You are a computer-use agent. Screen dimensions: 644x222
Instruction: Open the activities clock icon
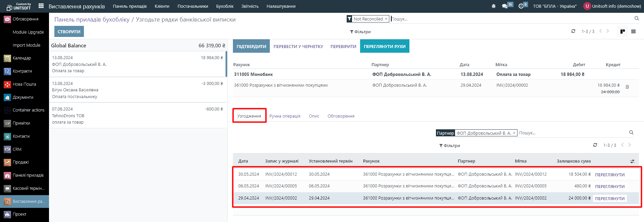pyautogui.click(x=521, y=6)
